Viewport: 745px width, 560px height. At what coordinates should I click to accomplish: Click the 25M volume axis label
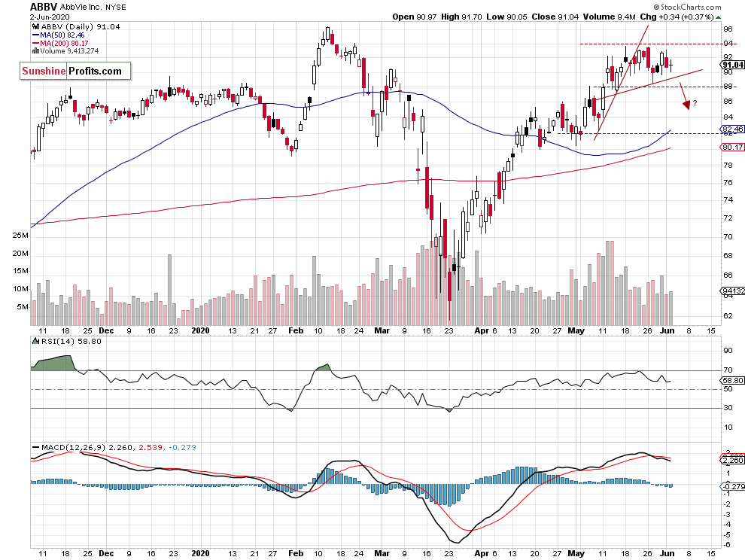20,236
